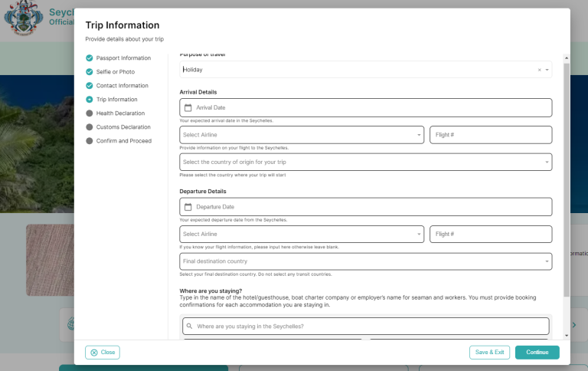Go to the Customs Declaration step
The image size is (588, 371).
(122, 127)
